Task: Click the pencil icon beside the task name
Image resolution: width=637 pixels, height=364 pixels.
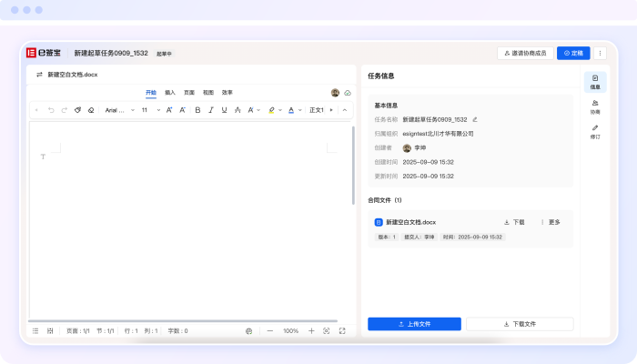Action: coord(475,119)
